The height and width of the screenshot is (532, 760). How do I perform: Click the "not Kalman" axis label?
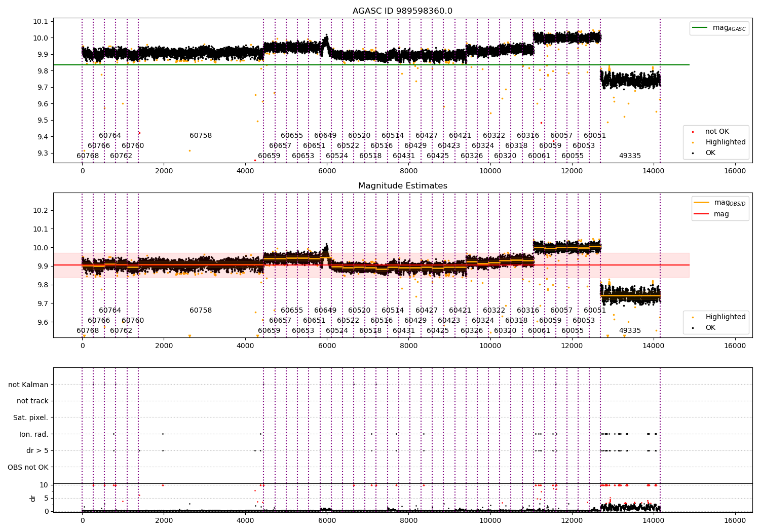(28, 385)
